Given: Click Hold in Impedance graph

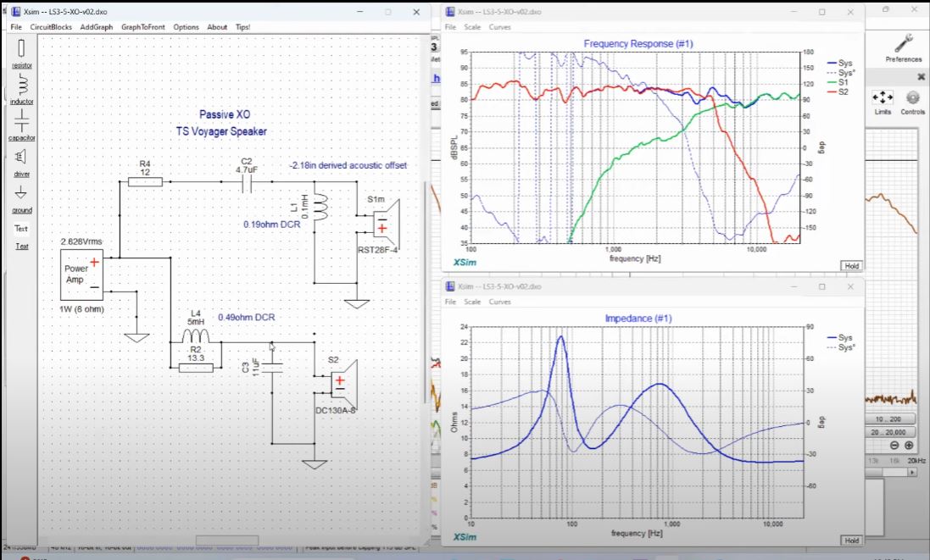Looking at the screenshot, I should point(851,541).
